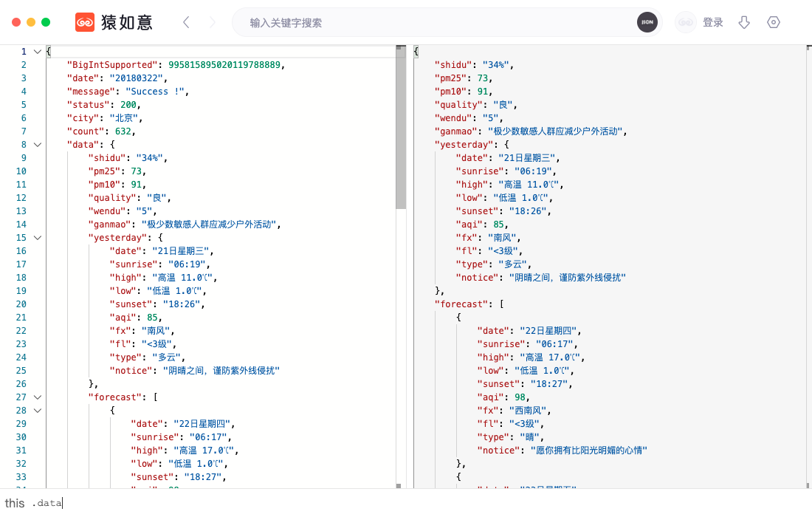Click the aqi value 98 in the result pane
This screenshot has height=517, width=812.
520,397
